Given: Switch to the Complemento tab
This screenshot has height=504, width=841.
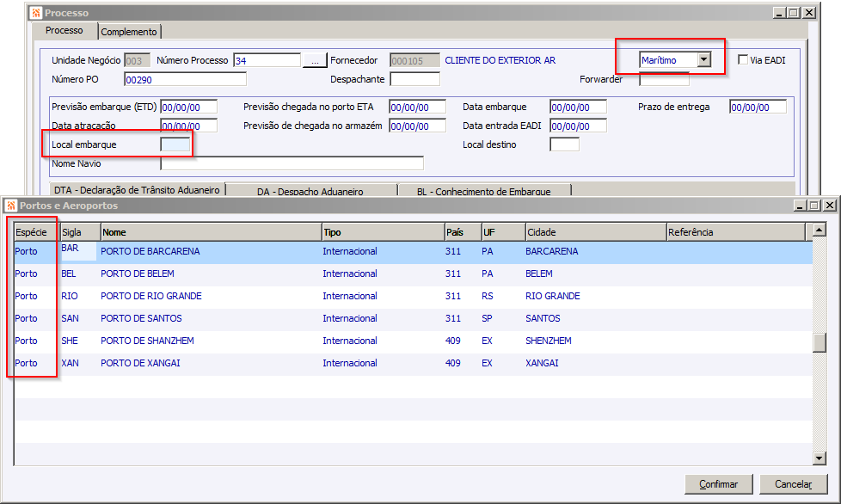Looking at the screenshot, I should click(129, 32).
